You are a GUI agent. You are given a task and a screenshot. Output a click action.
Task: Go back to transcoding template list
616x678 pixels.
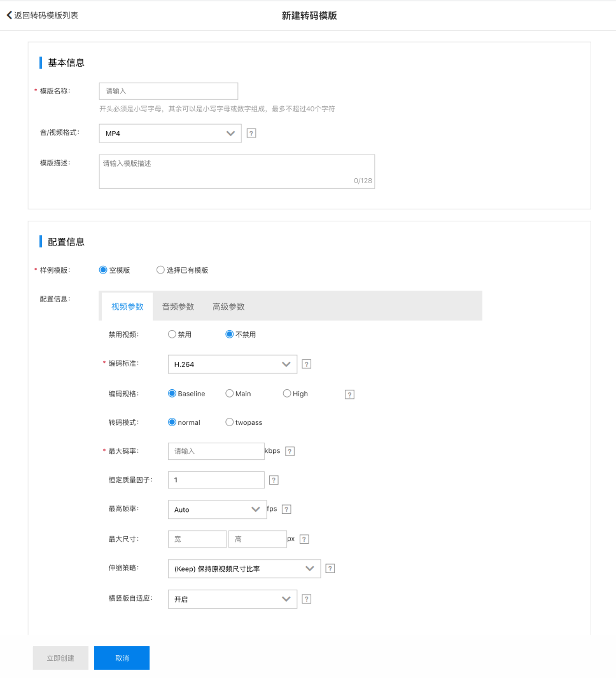(x=42, y=15)
